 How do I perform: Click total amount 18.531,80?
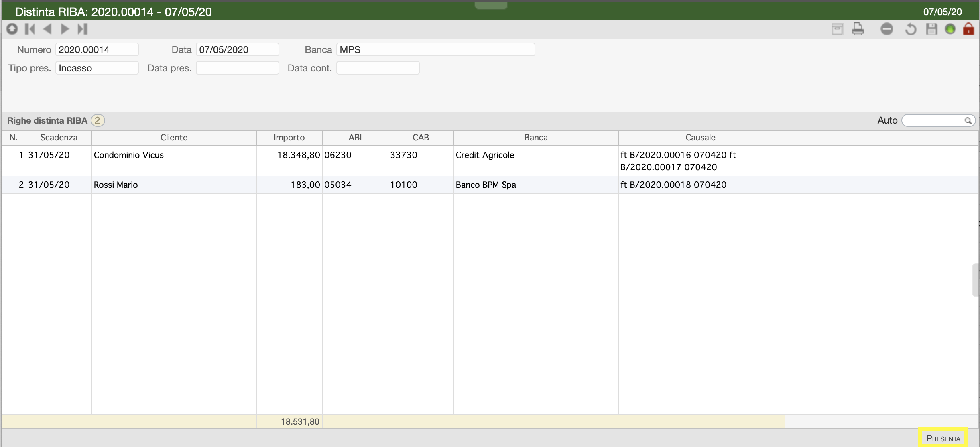(x=300, y=421)
